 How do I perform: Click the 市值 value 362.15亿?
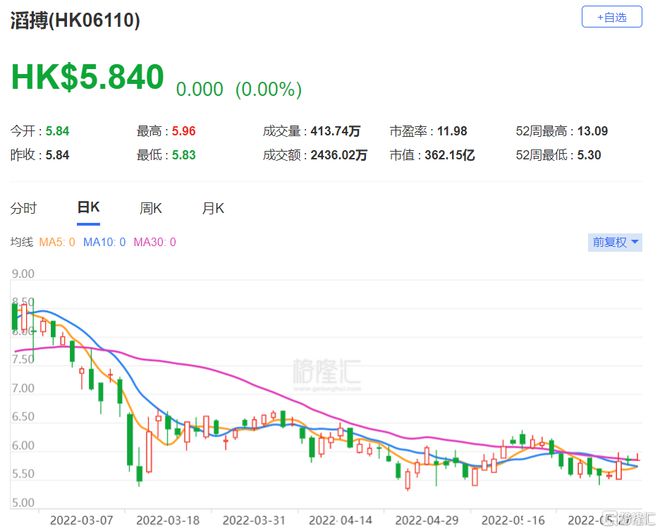click(x=450, y=155)
